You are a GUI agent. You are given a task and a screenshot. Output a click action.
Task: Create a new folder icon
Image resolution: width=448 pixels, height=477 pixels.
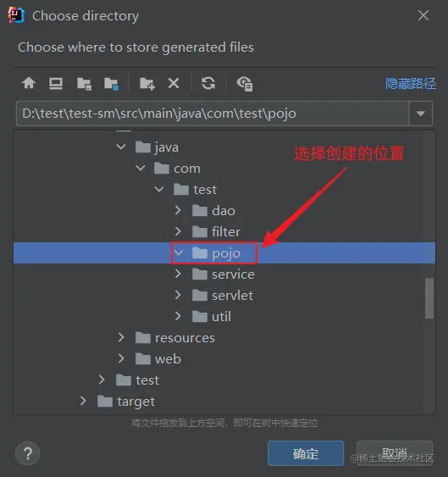147,84
